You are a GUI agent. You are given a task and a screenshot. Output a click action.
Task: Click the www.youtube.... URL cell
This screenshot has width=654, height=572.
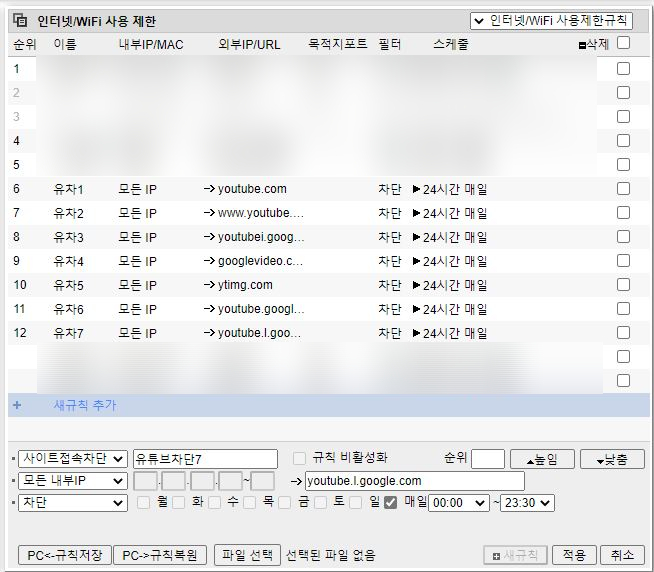261,213
